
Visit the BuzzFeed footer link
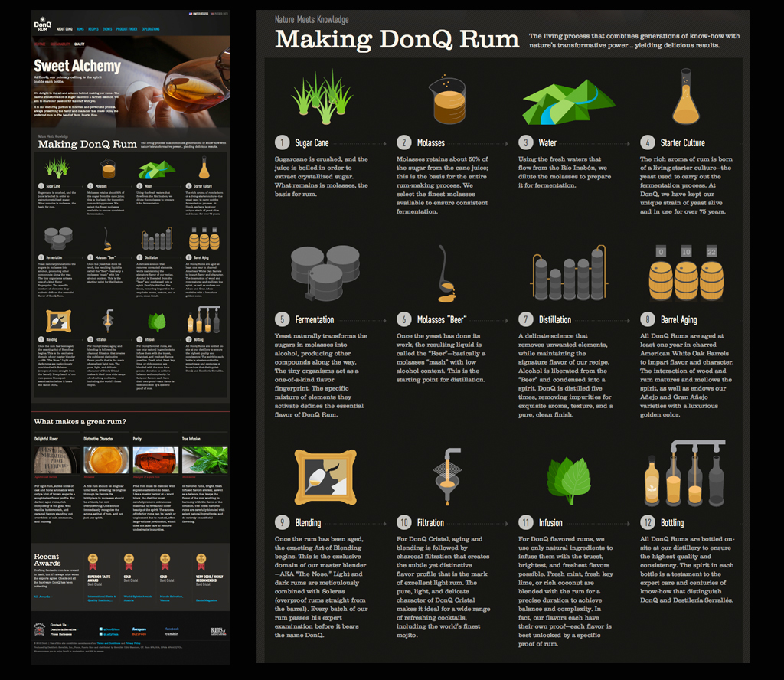(139, 633)
